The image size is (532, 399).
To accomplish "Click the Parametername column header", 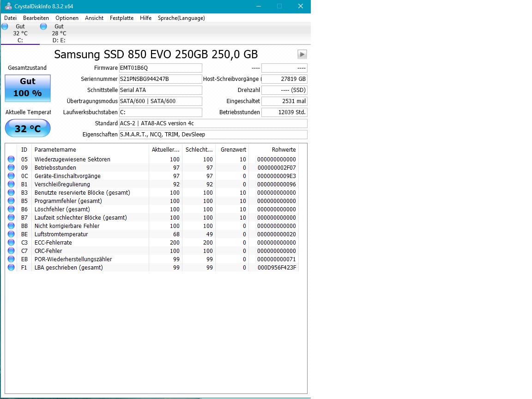I will 90,150.
